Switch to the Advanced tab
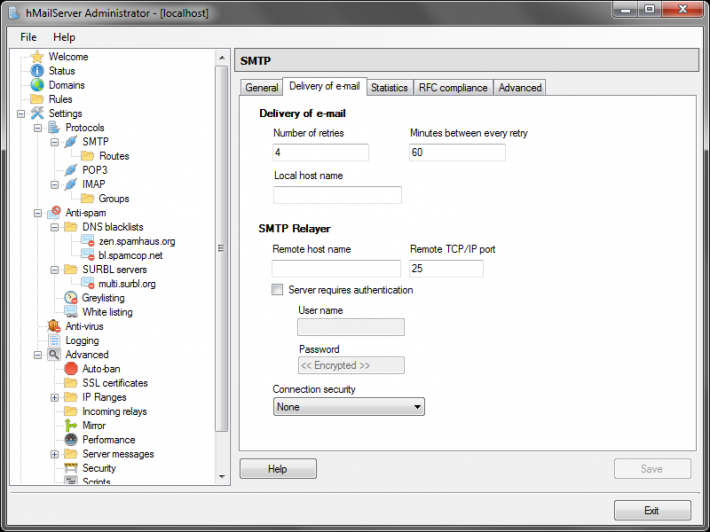 520,87
